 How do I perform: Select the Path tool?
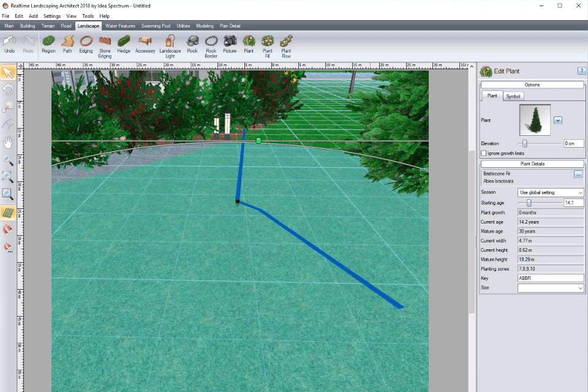(x=67, y=44)
